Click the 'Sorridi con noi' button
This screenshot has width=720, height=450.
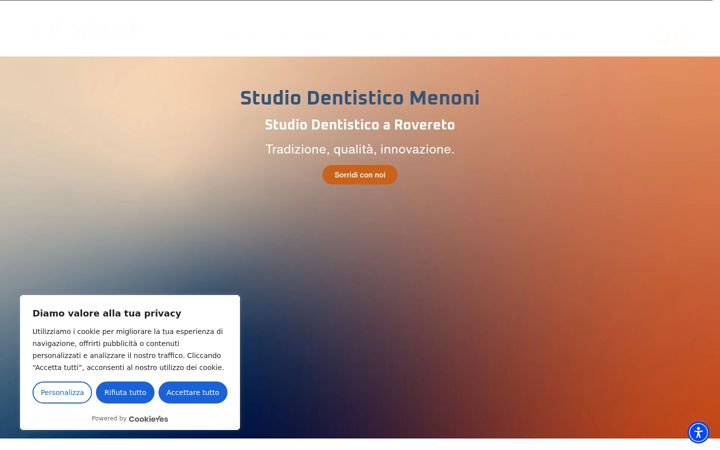point(360,175)
